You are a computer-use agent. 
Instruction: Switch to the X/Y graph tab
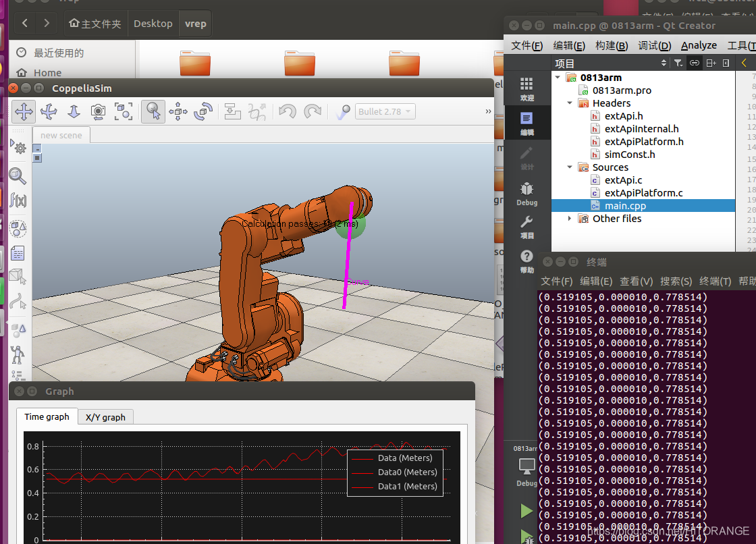click(105, 417)
